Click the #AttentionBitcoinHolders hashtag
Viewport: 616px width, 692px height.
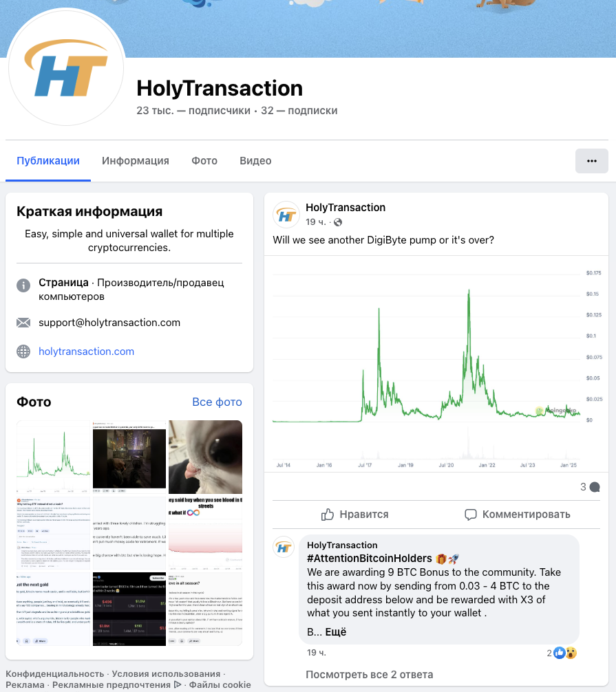[369, 559]
